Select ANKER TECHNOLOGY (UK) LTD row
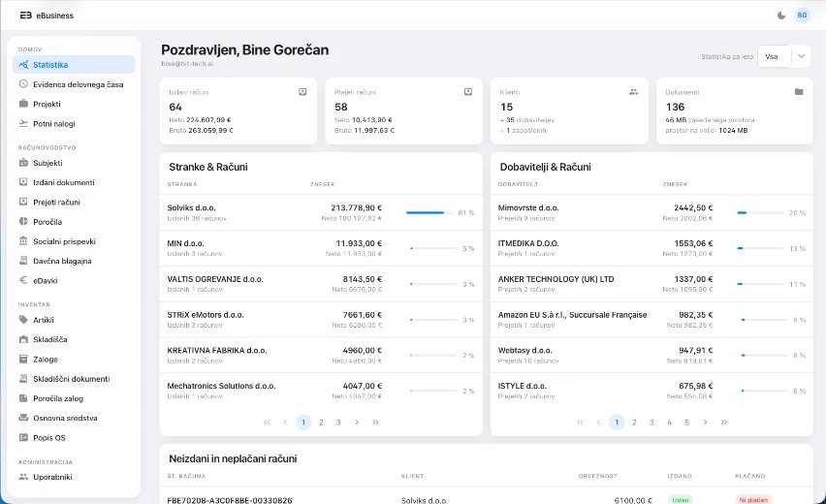Viewport: 826px width, 504px height. pyautogui.click(x=651, y=284)
